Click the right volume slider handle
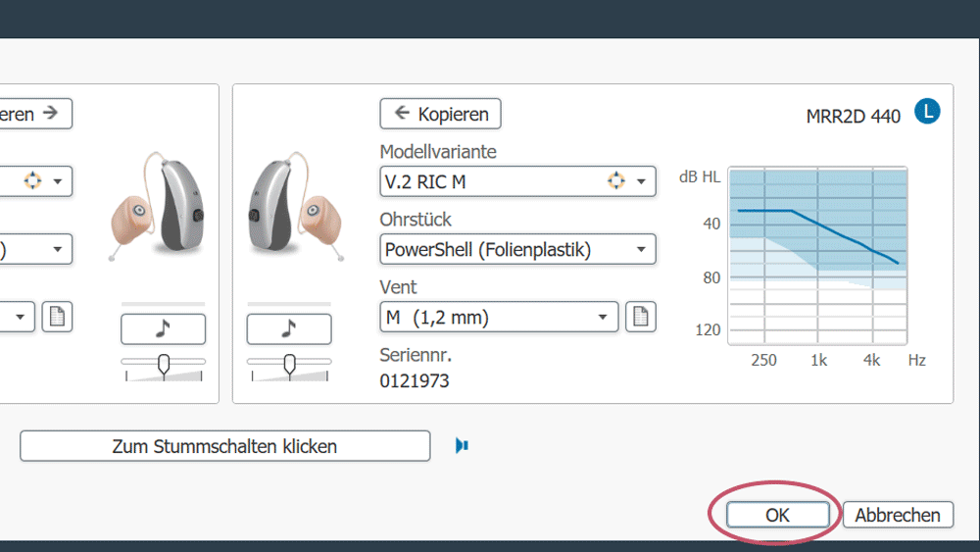Viewport: 980px width, 552px height. (289, 364)
